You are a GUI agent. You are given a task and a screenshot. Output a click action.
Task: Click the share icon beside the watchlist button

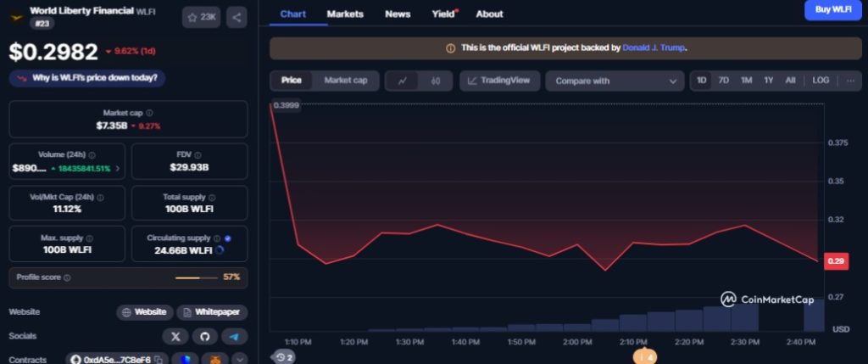[x=236, y=17]
